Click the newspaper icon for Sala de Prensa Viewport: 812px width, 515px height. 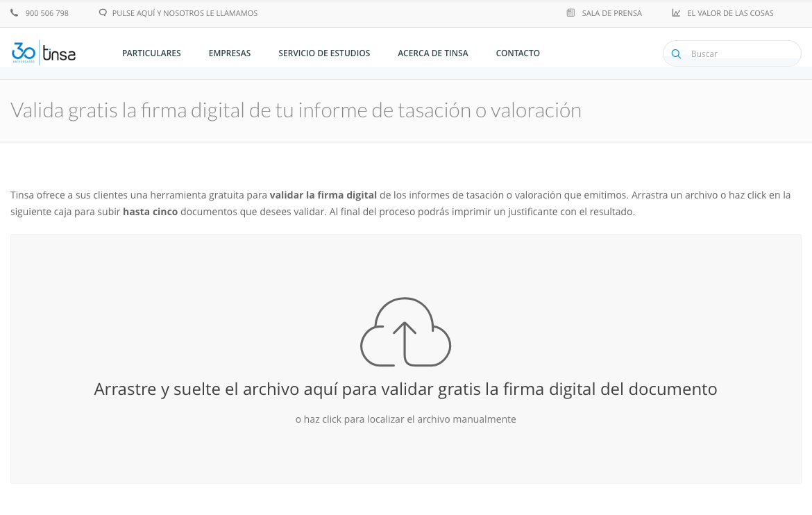(x=570, y=13)
